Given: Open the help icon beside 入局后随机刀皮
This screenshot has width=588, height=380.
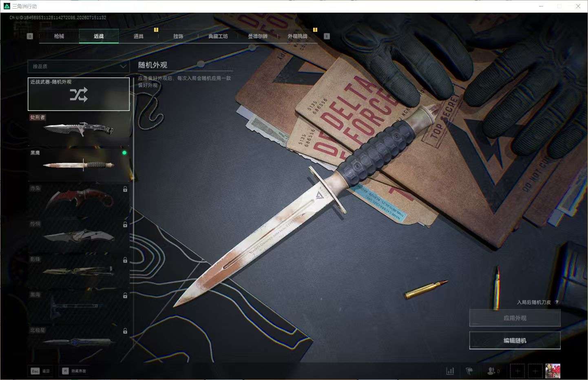Looking at the screenshot, I should click(x=557, y=302).
